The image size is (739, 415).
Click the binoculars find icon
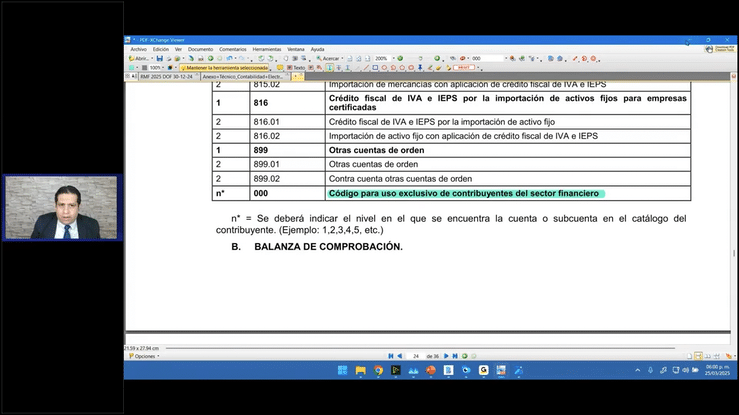[x=453, y=58]
